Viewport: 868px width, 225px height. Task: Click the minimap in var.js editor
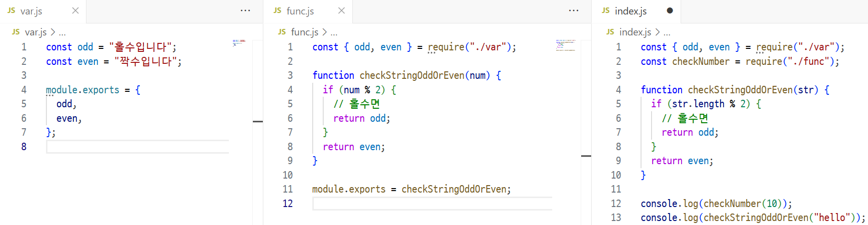(239, 42)
